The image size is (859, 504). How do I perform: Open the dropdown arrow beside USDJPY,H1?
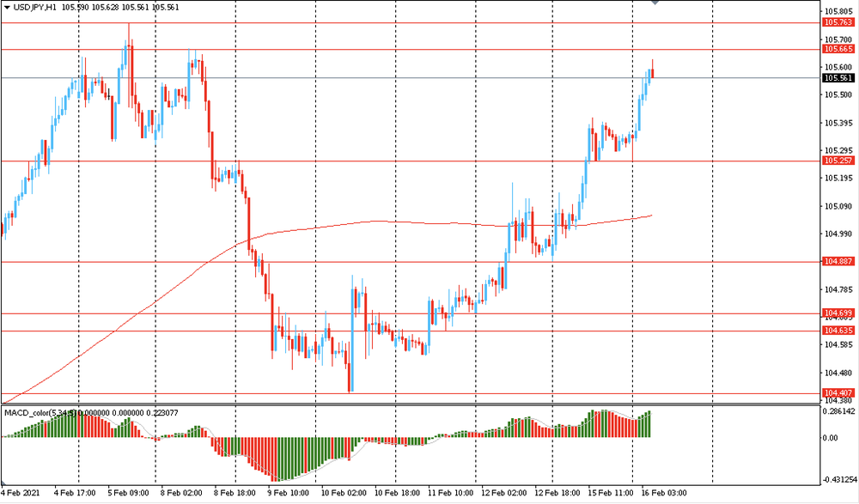click(7, 8)
